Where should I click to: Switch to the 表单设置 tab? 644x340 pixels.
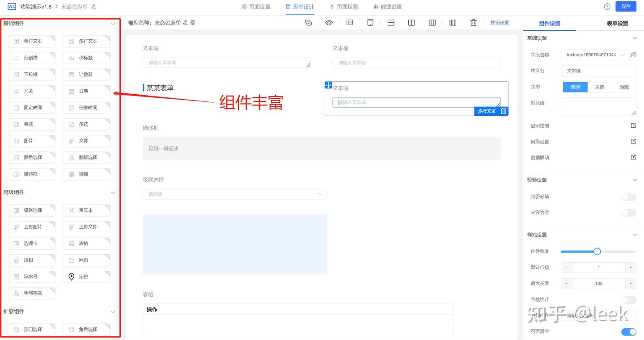point(619,23)
